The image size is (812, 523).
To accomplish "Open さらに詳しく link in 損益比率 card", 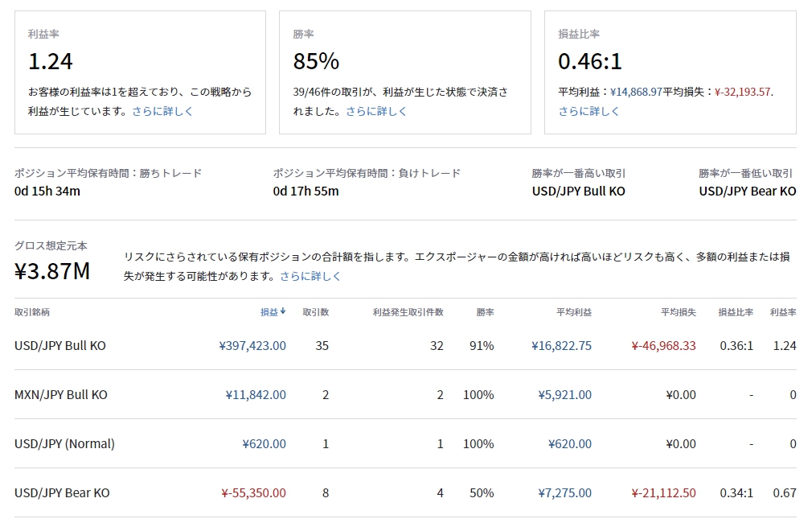I will click(589, 111).
